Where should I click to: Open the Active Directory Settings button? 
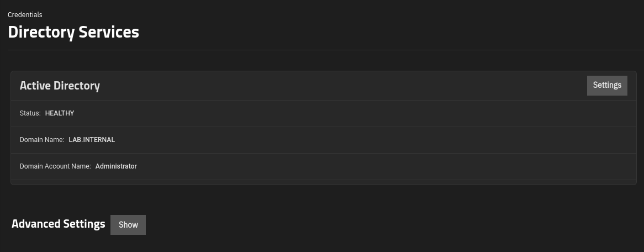click(607, 85)
